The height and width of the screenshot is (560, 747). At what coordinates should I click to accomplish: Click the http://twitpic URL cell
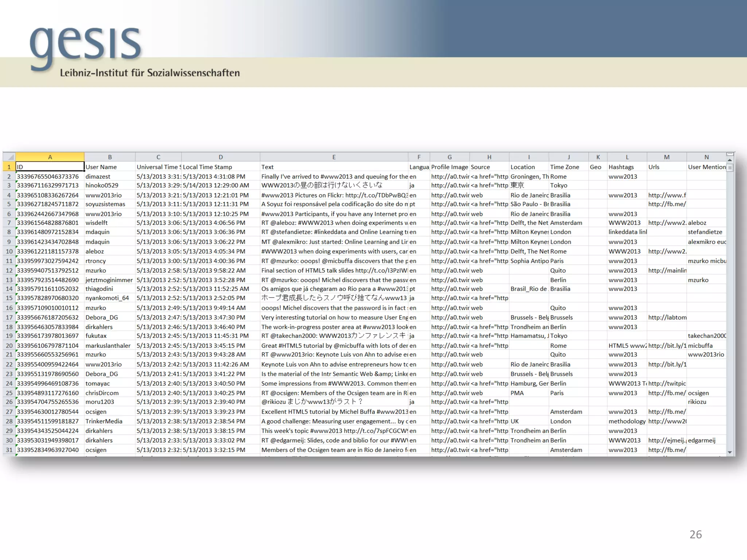click(x=667, y=384)
